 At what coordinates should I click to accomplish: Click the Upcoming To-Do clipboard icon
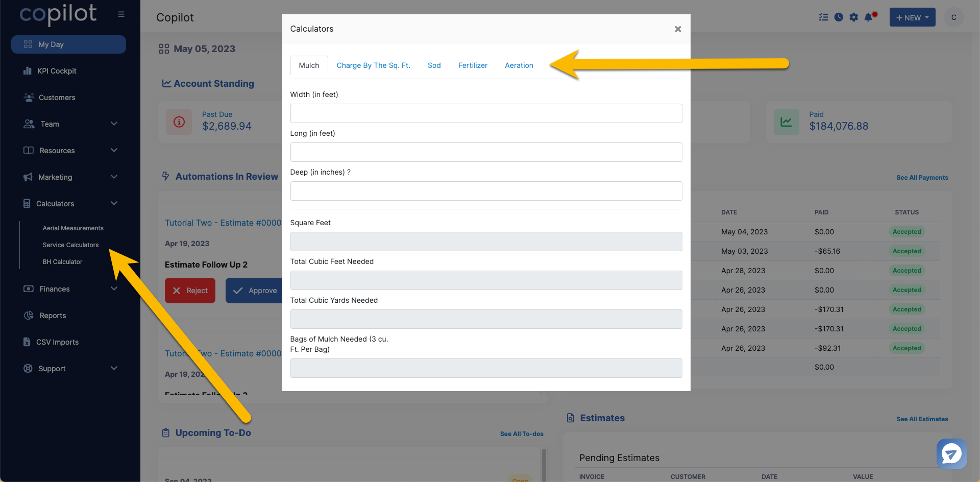point(165,433)
